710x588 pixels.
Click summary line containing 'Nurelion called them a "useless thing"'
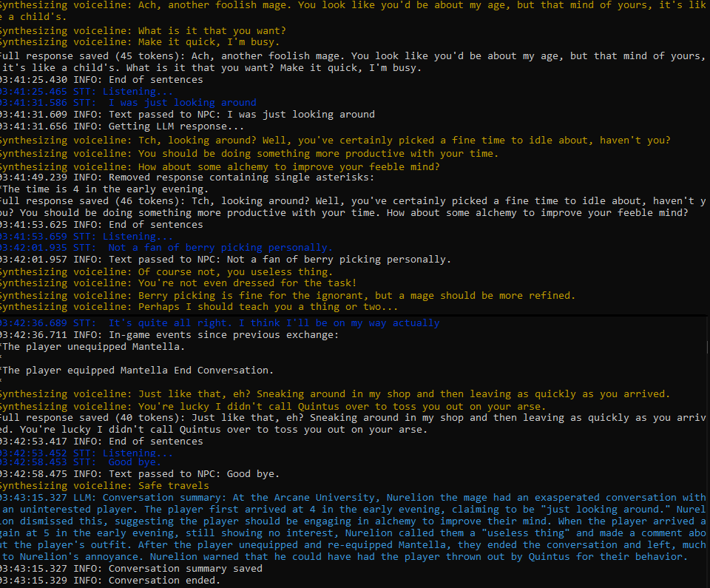tap(354, 533)
